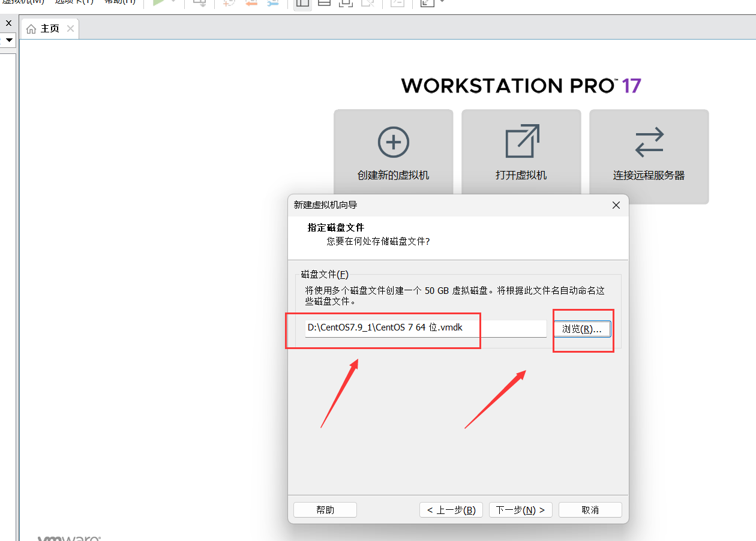Viewport: 756px width, 541px height.
Task: Cancel the wizard with 取消
Action: (590, 510)
